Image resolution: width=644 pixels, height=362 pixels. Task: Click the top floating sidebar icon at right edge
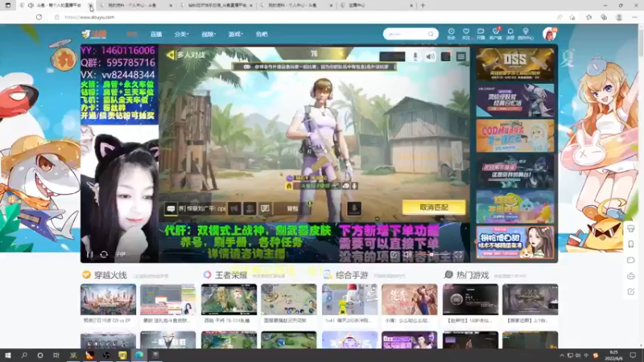coord(631,228)
